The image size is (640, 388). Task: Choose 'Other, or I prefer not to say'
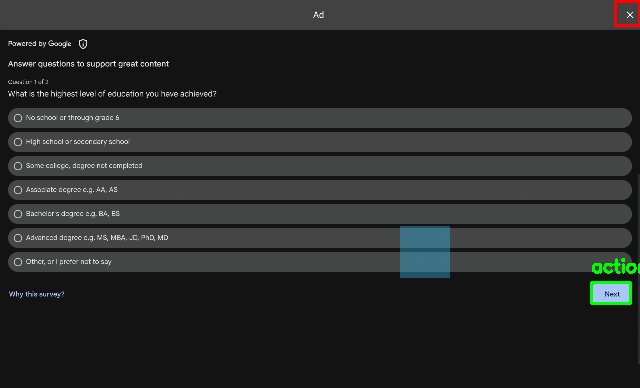pos(320,262)
